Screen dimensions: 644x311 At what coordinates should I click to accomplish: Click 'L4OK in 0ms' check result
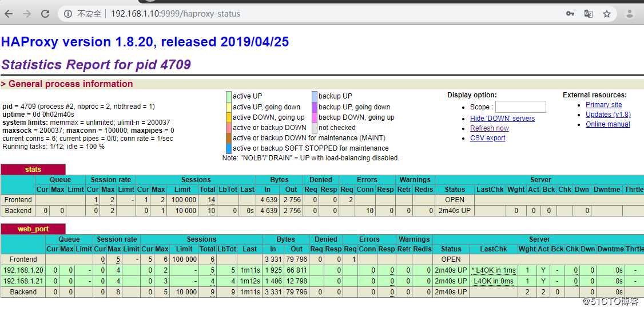(494, 281)
